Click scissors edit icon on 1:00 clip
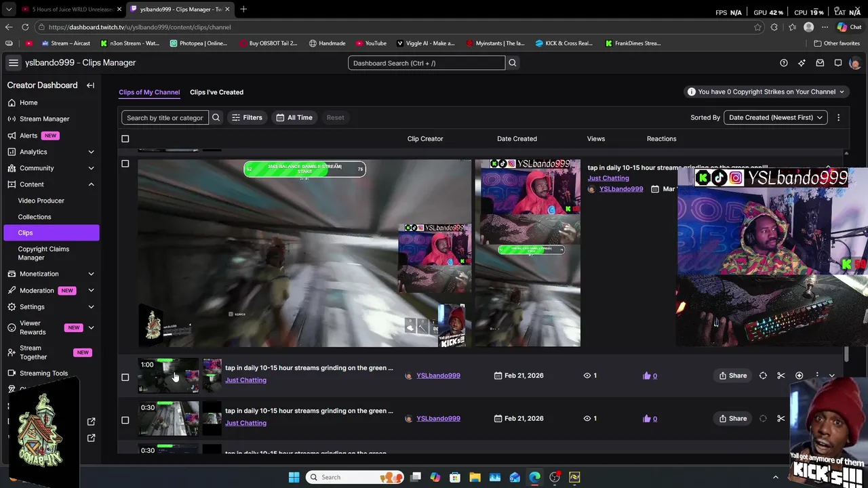Screen dimensions: 868x488 (x=781, y=375)
